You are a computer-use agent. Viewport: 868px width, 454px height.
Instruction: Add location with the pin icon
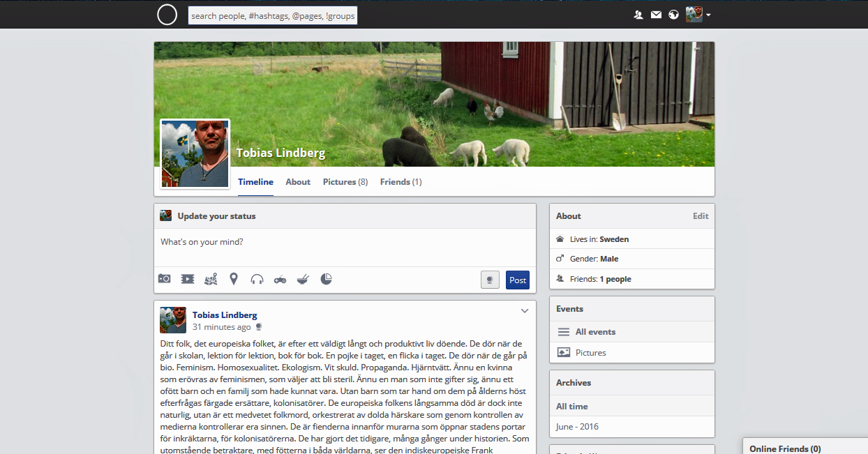click(x=234, y=279)
